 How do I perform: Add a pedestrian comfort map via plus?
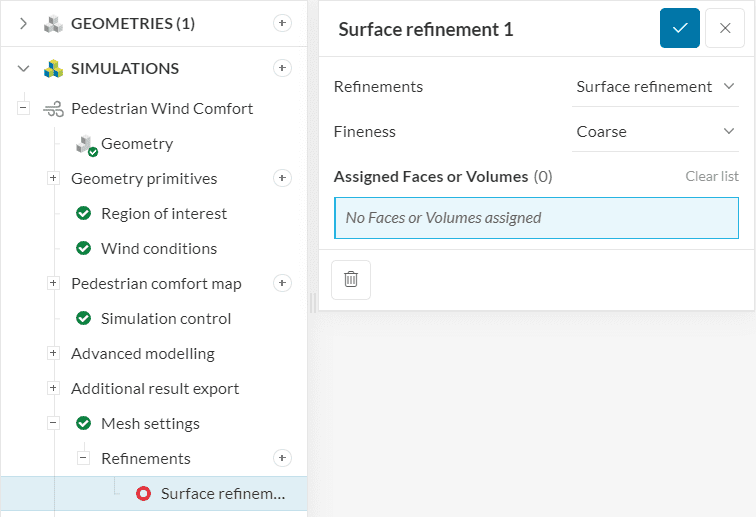[282, 283]
